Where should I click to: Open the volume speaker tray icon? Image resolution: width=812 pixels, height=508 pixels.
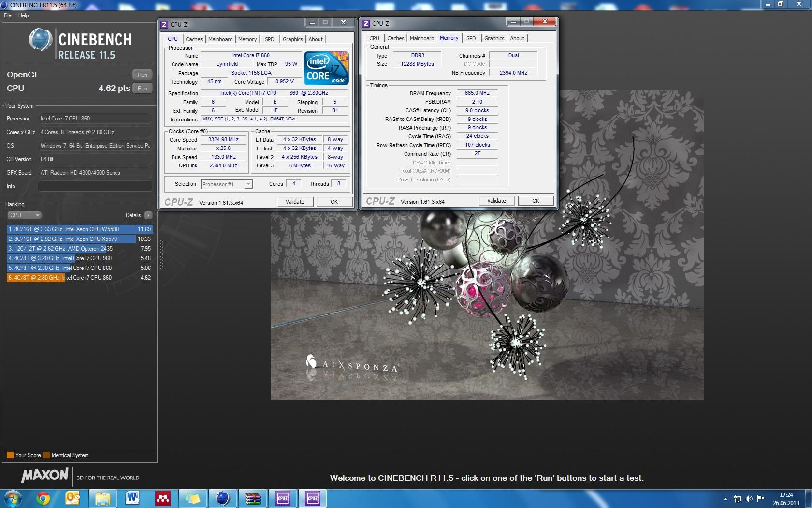point(749,499)
